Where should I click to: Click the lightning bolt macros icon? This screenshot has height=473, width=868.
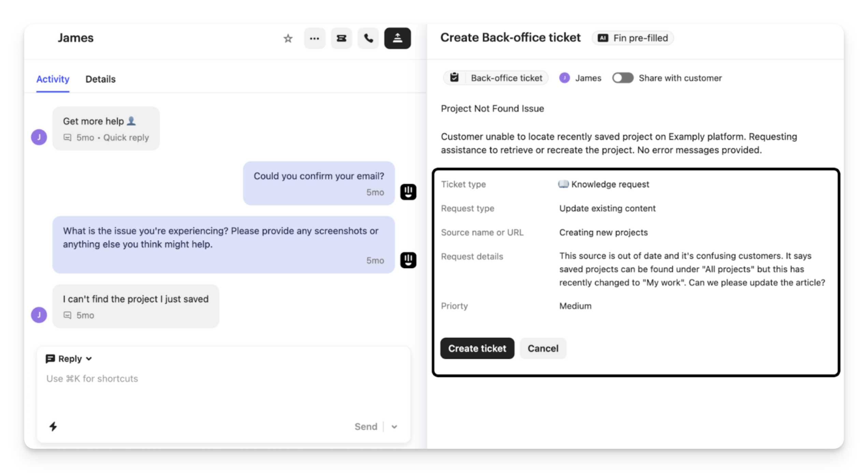(53, 426)
